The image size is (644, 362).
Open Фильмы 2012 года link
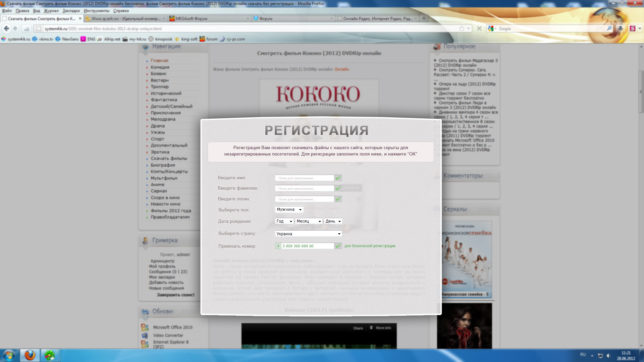[171, 211]
